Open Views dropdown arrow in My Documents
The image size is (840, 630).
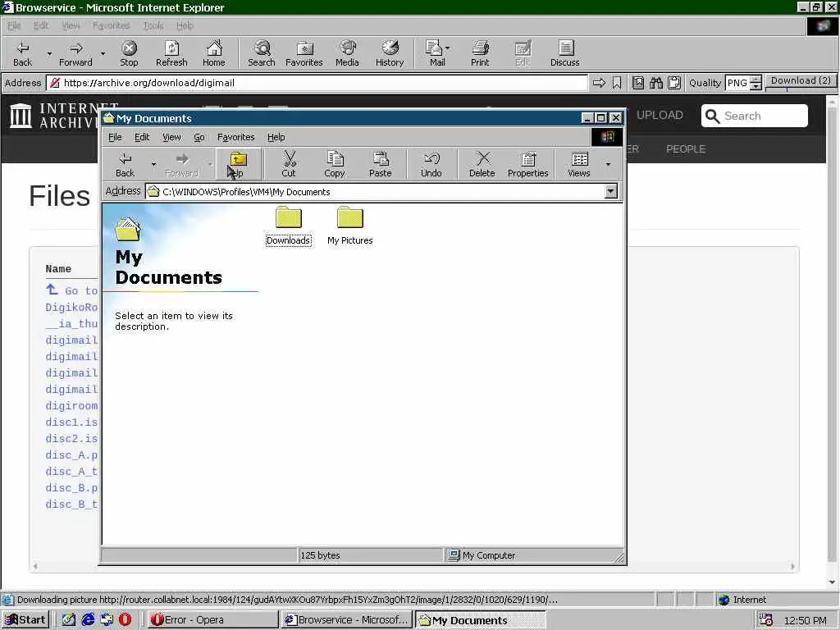[x=608, y=164]
